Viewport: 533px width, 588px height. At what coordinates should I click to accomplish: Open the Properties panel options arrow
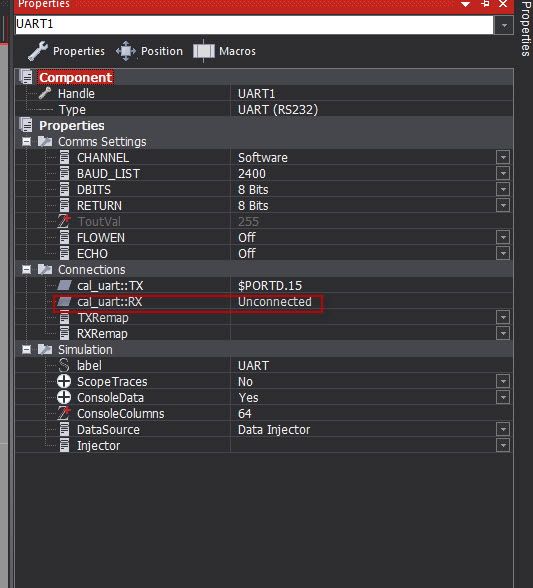[x=465, y=4]
